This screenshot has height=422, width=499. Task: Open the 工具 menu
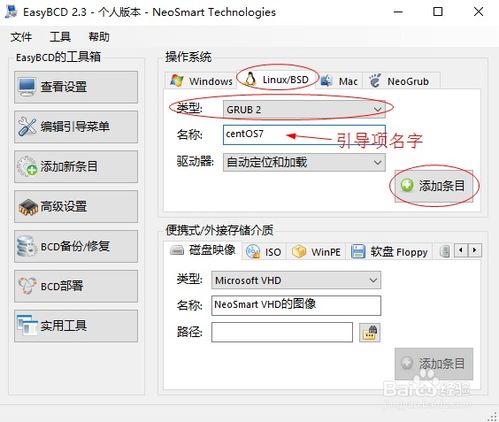click(x=60, y=37)
